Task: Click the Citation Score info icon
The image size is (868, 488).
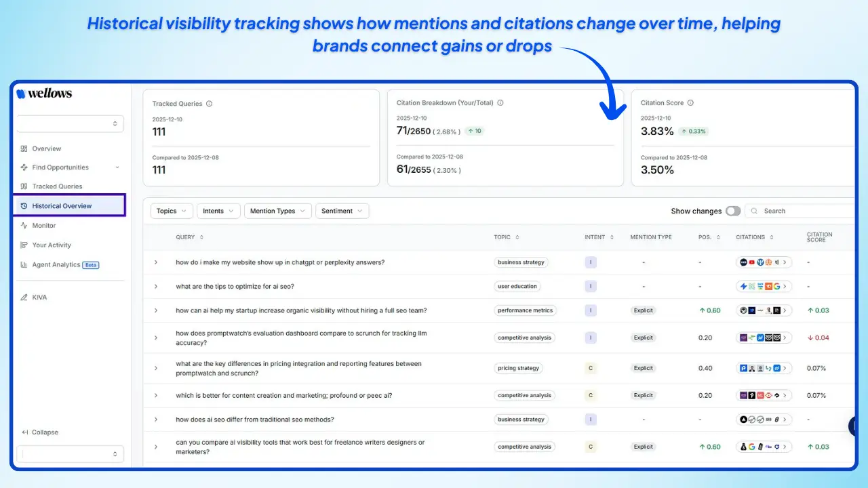Action: [690, 103]
